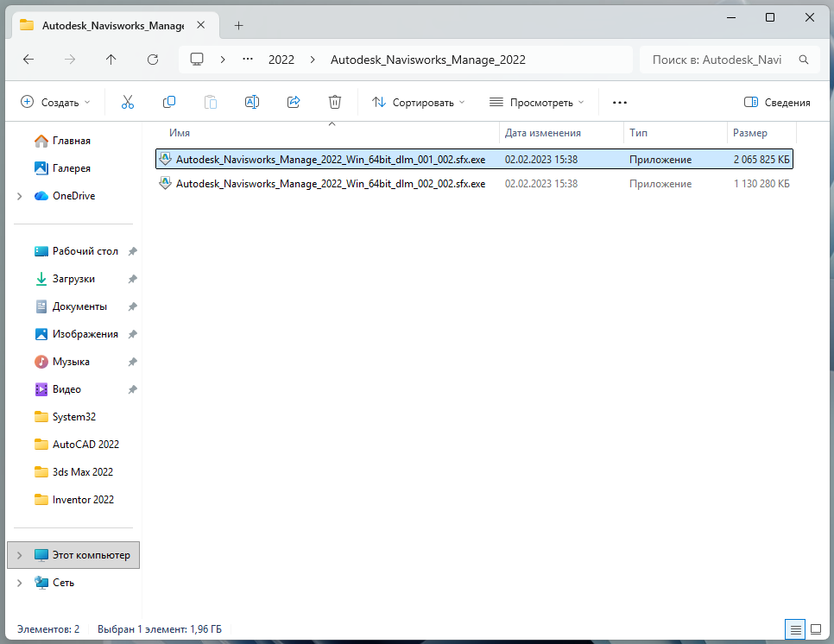Click the Cut scissors icon
Image resolution: width=834 pixels, height=644 pixels.
click(x=128, y=102)
